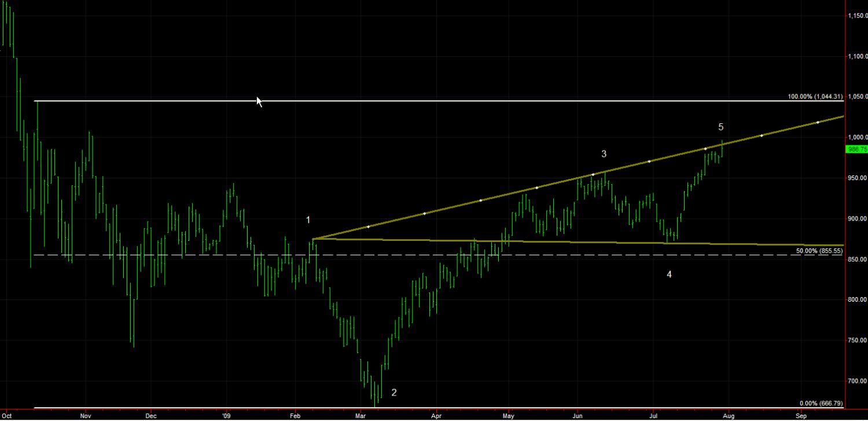
Task: Click the Nov label on time axis
Action: (86, 416)
